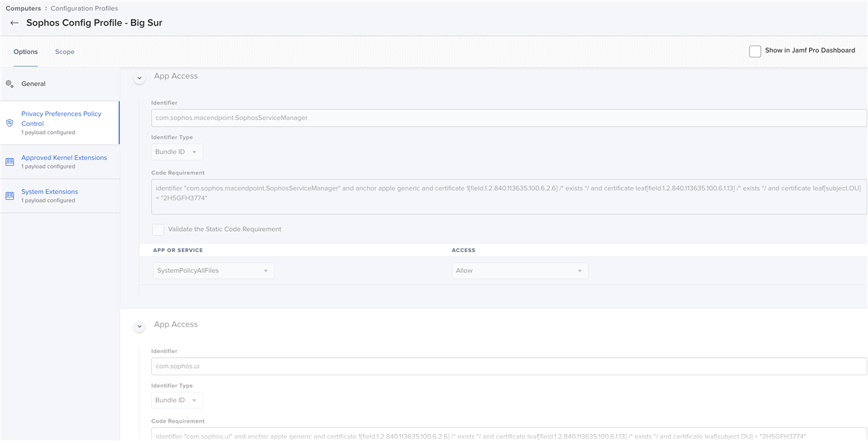Open Identifier Type dropdown for com.sophos.ui
This screenshot has height=441, width=868.
(x=177, y=400)
